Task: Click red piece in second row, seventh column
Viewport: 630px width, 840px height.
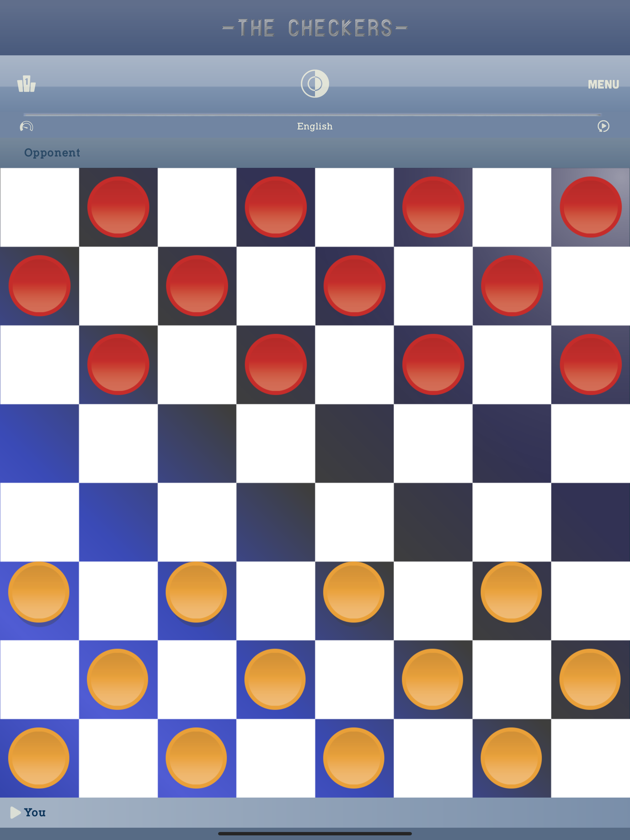Action: (512, 286)
